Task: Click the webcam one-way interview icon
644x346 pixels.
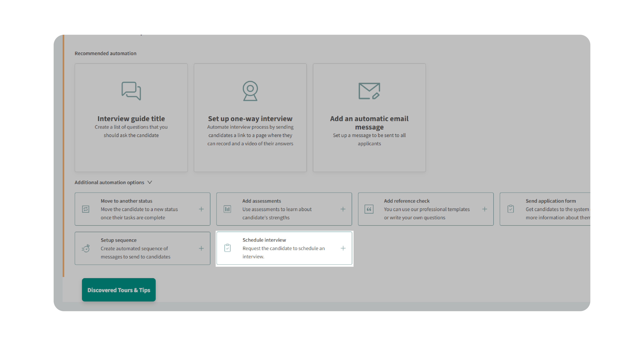Action: coord(250,91)
